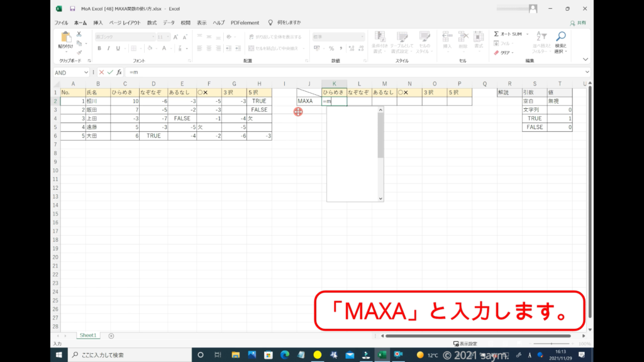The image size is (644, 362).
Task: Click the Paste clipboard icon
Action: pos(65,39)
